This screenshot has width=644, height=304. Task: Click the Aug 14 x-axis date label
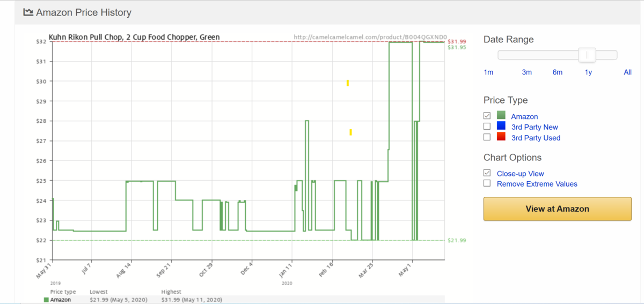pos(125,270)
